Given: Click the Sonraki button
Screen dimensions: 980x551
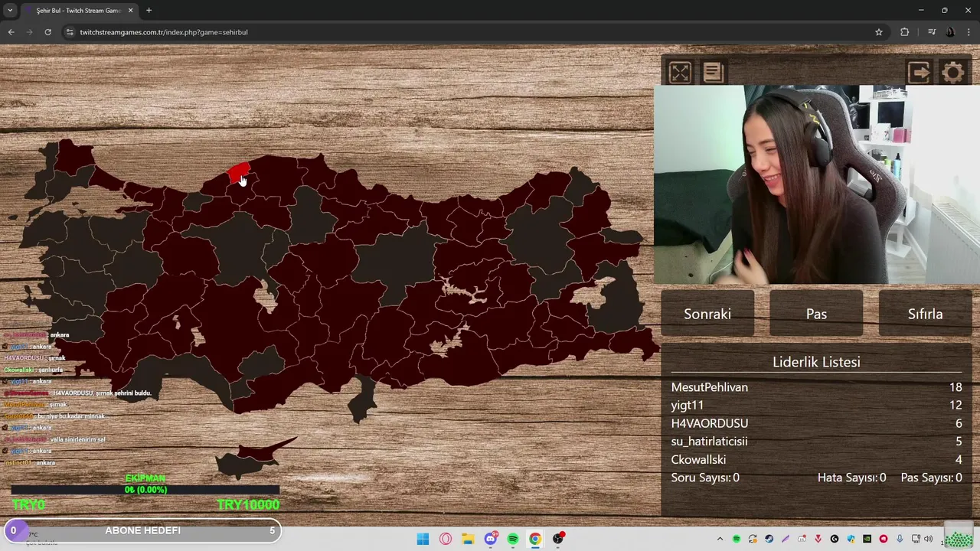Looking at the screenshot, I should point(707,314).
